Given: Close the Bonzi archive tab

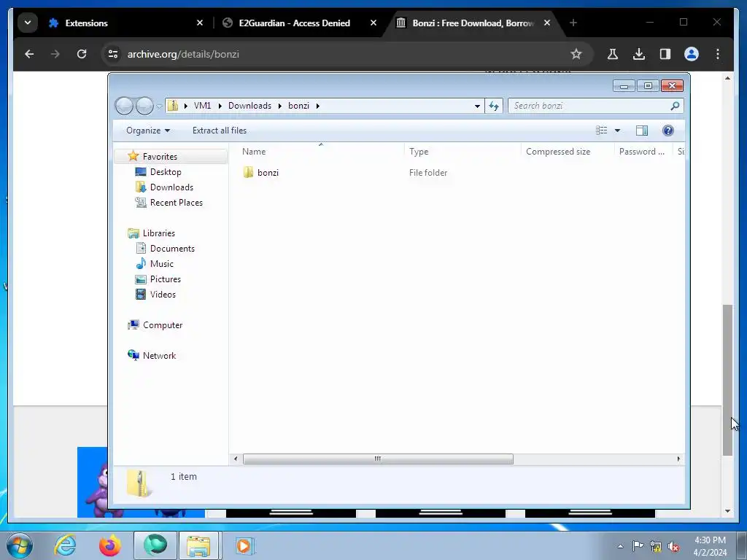Looking at the screenshot, I should (547, 23).
